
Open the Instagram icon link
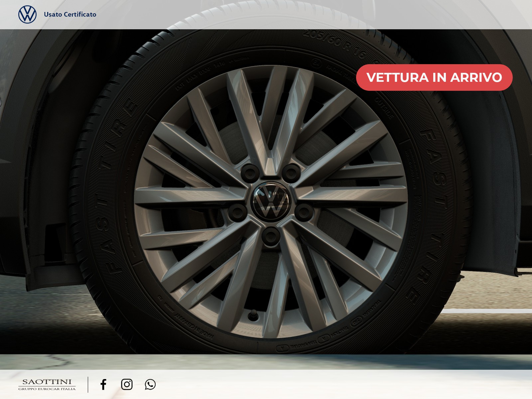pyautogui.click(x=127, y=384)
